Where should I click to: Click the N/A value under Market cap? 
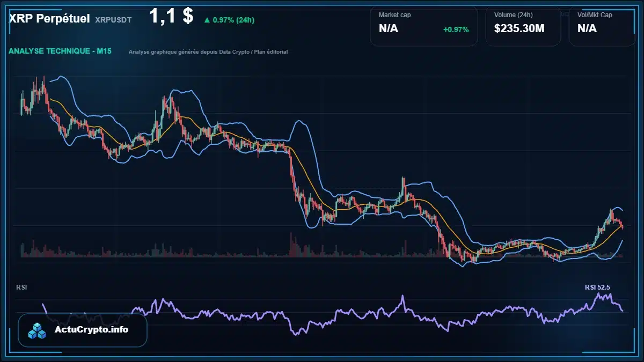tap(389, 28)
